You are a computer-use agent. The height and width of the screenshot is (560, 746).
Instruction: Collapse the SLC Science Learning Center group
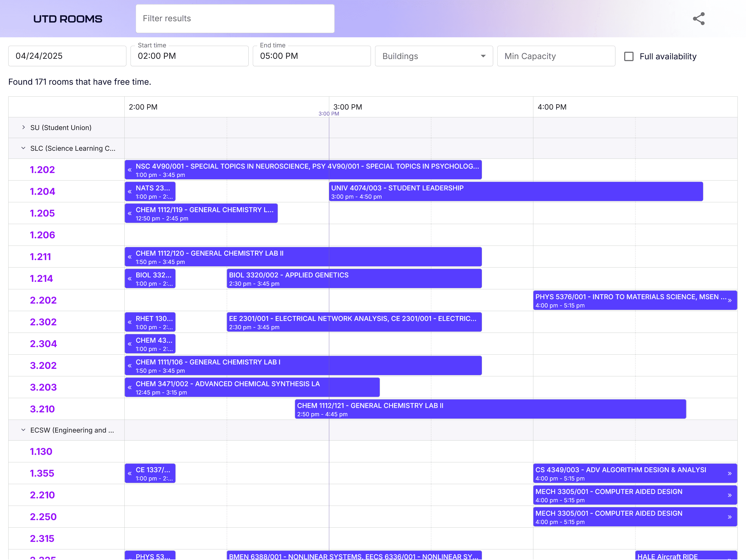point(23,148)
